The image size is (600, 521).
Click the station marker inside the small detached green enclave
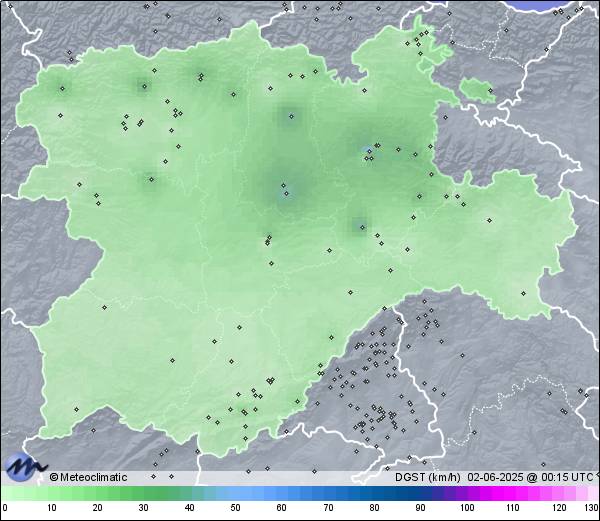click(x=490, y=91)
